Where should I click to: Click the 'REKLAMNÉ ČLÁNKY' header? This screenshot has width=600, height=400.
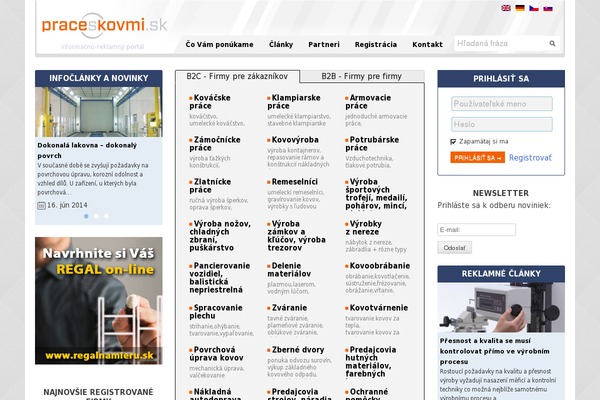501,274
